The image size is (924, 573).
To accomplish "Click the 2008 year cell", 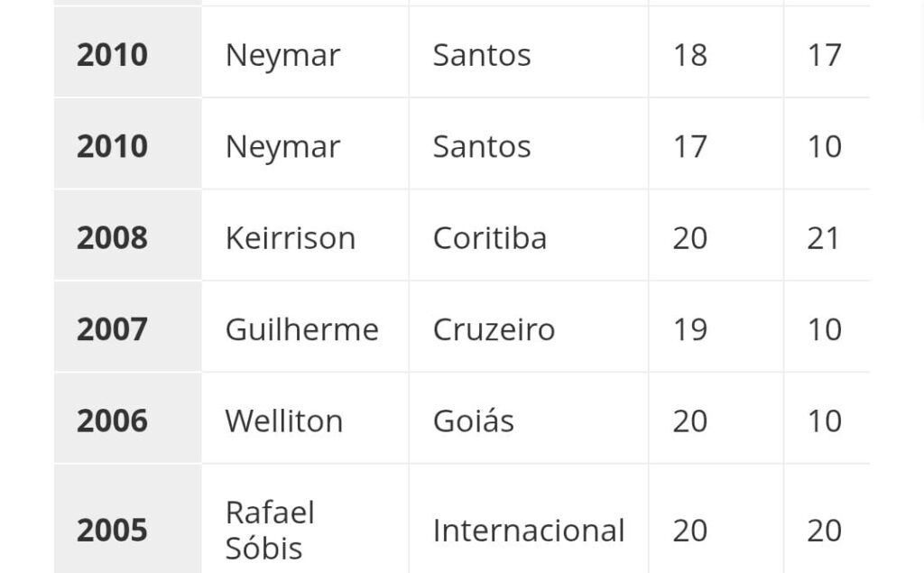I will [x=112, y=238].
